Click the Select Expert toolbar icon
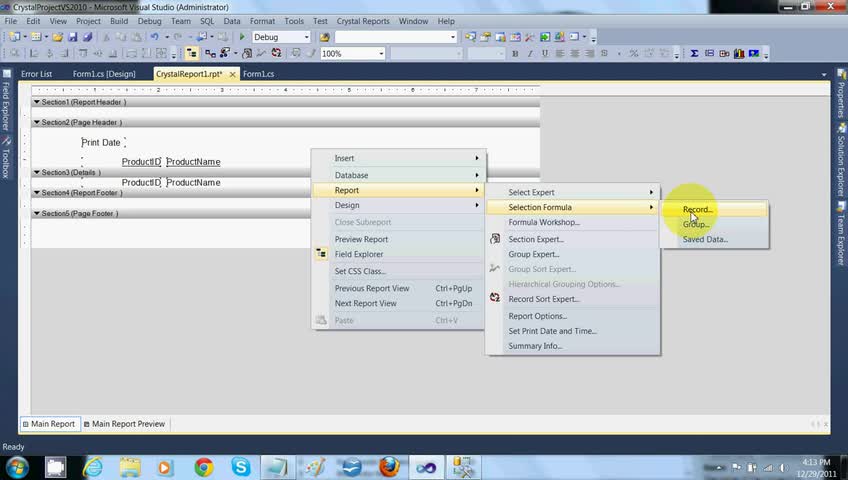 click(224, 53)
